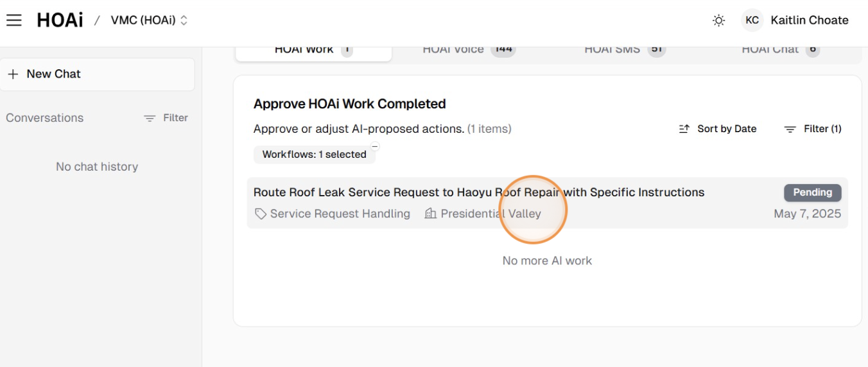Viewport: 868px width, 367px height.
Task: Filter the Conversations list
Action: click(x=166, y=118)
